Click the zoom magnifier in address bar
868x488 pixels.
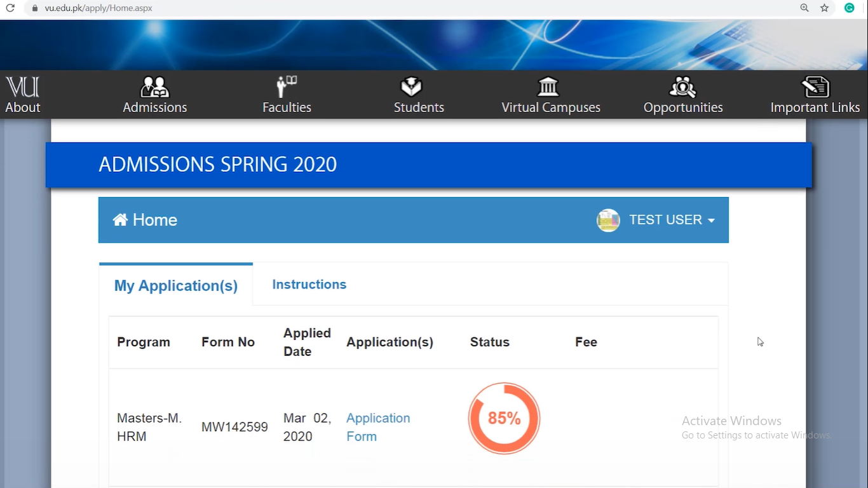pos(804,8)
